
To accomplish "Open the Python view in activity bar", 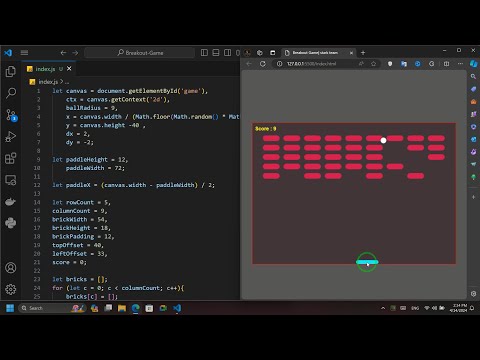I will click(11, 223).
